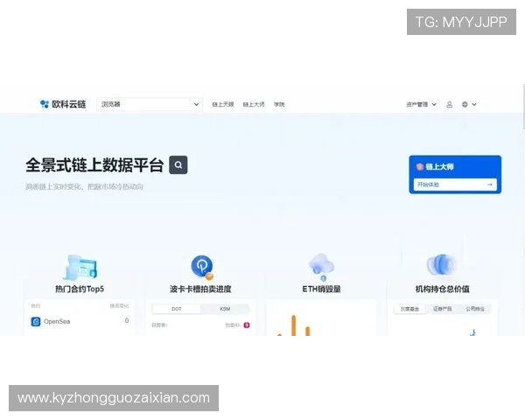Click the ETH销毁量 cloud icon
Viewport: 525px width, 420px height.
click(321, 267)
